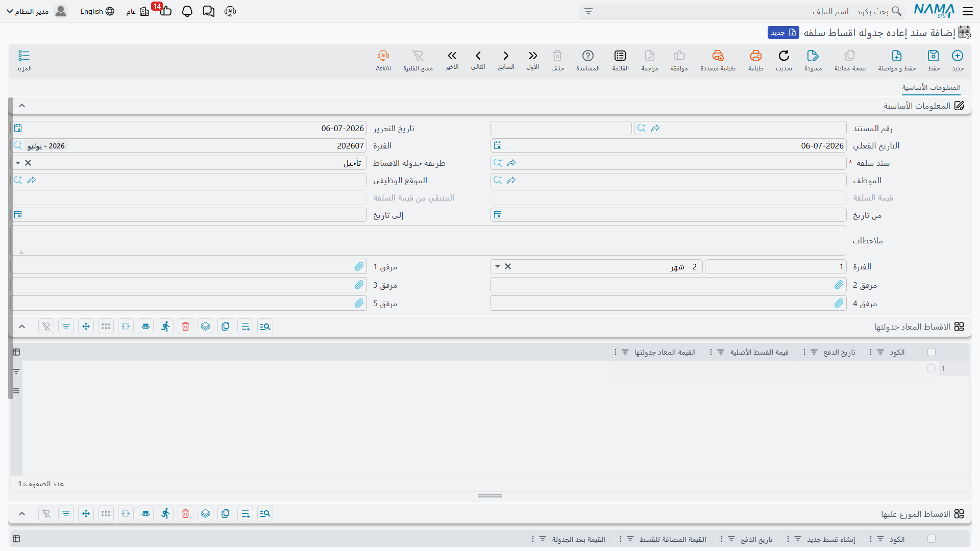Open the notifications bell icon
The width and height of the screenshot is (980, 551).
pyautogui.click(x=187, y=11)
